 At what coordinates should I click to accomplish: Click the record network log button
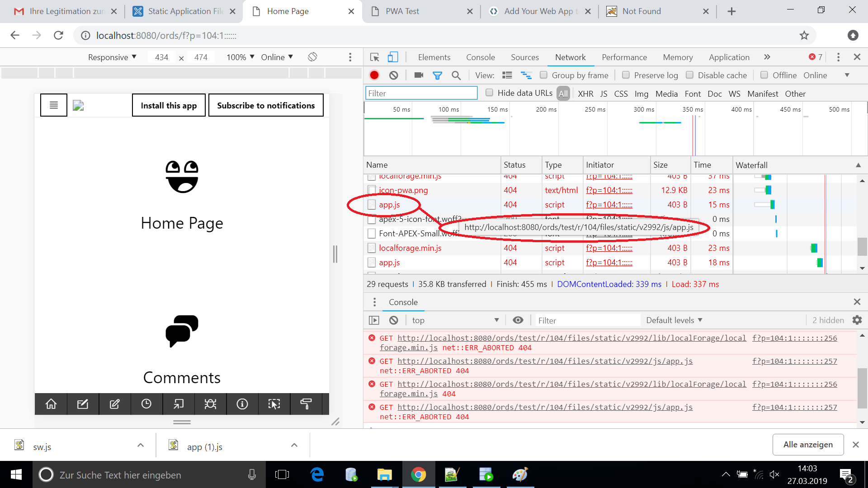tap(374, 75)
